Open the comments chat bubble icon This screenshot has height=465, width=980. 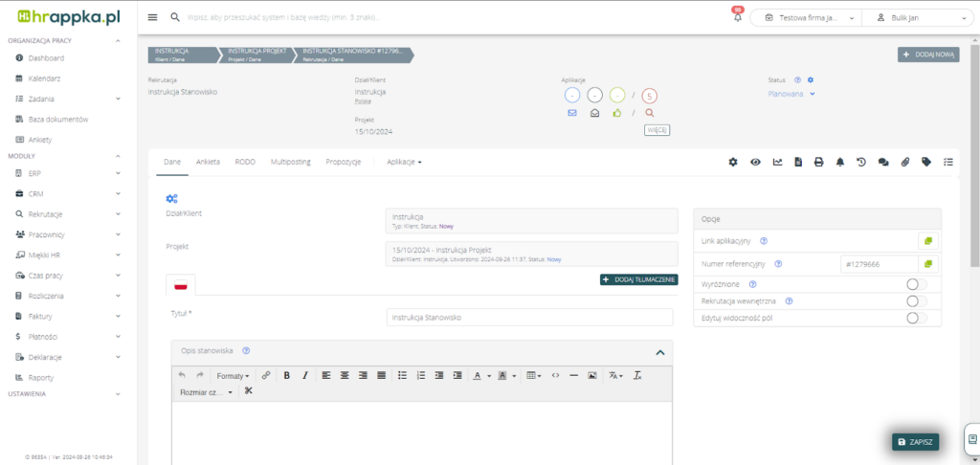coord(883,163)
